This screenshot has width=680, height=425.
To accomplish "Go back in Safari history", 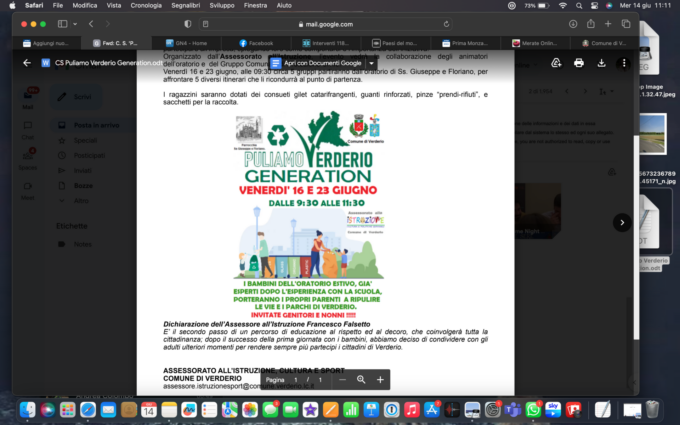I will (x=91, y=24).
